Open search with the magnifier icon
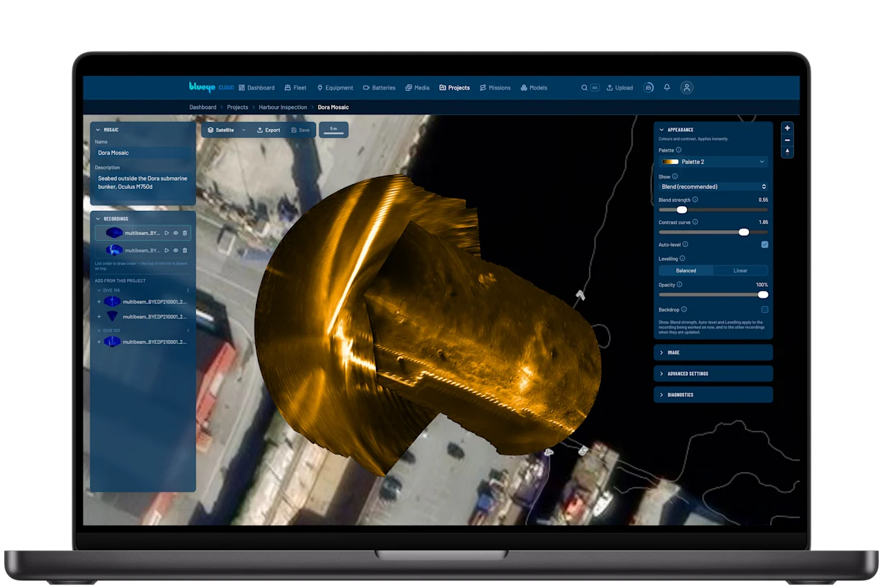The height and width of the screenshot is (588, 883). tap(584, 88)
